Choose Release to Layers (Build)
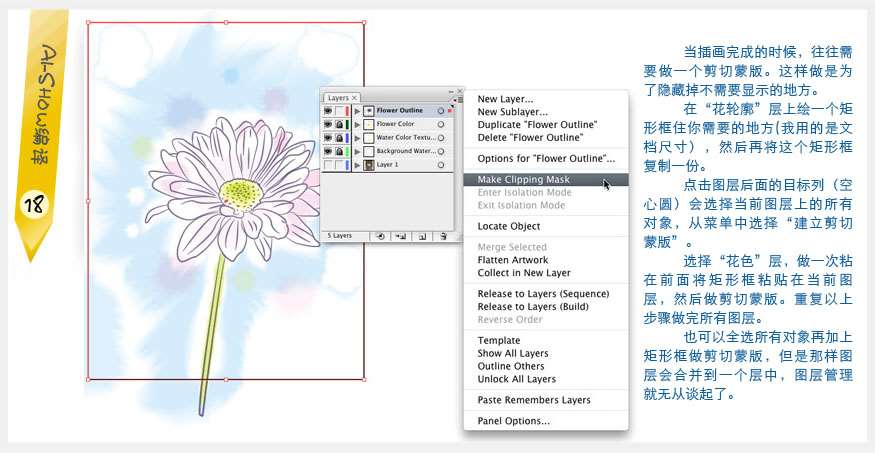This screenshot has width=875, height=453. pyautogui.click(x=533, y=306)
